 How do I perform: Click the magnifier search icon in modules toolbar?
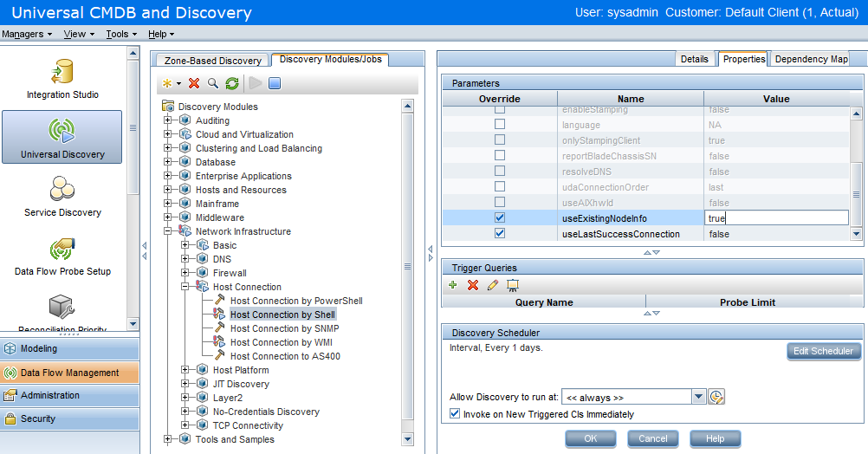point(213,83)
